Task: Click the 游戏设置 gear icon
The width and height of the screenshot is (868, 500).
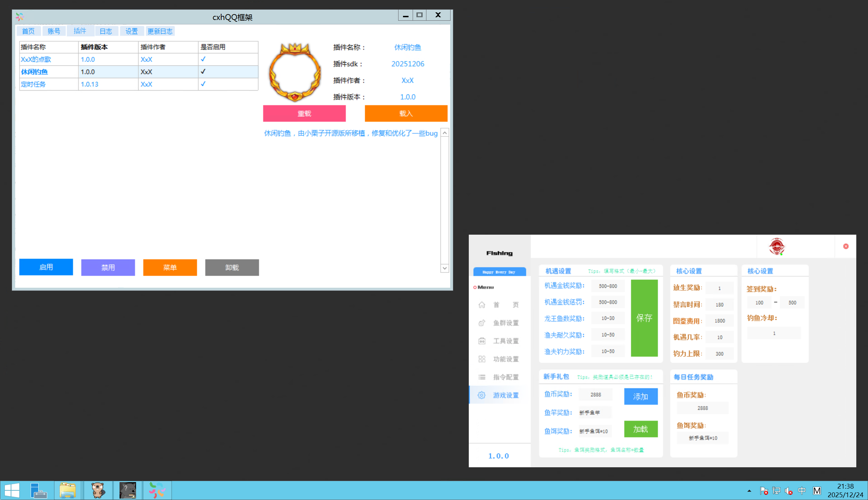Action: point(482,395)
